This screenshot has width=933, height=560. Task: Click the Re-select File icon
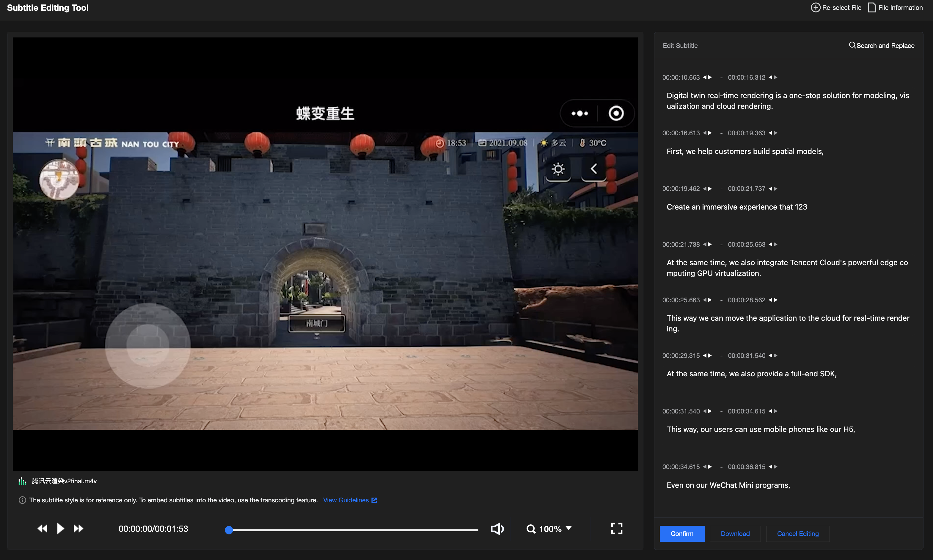[x=815, y=7]
